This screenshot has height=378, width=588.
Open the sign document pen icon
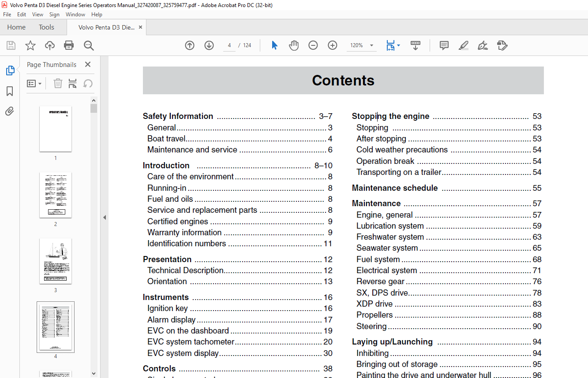coord(483,45)
